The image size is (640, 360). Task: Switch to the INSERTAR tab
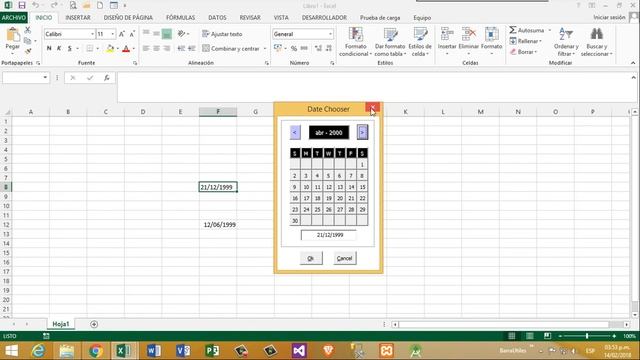pos(78,18)
